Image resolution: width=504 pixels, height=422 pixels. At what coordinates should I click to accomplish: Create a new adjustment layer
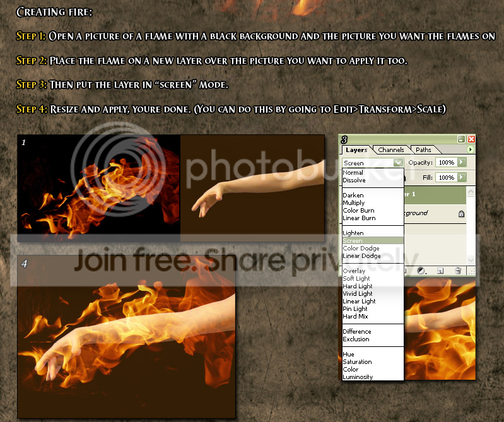coord(422,271)
